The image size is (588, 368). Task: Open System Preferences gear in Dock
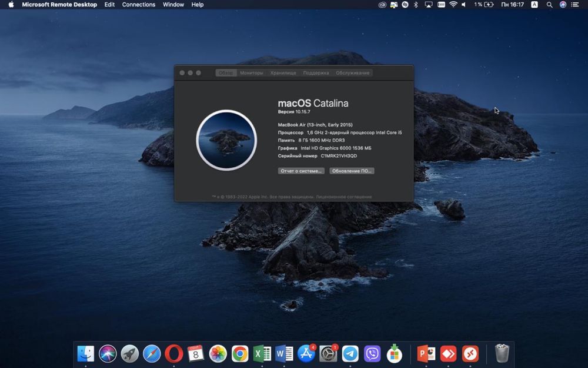click(328, 353)
